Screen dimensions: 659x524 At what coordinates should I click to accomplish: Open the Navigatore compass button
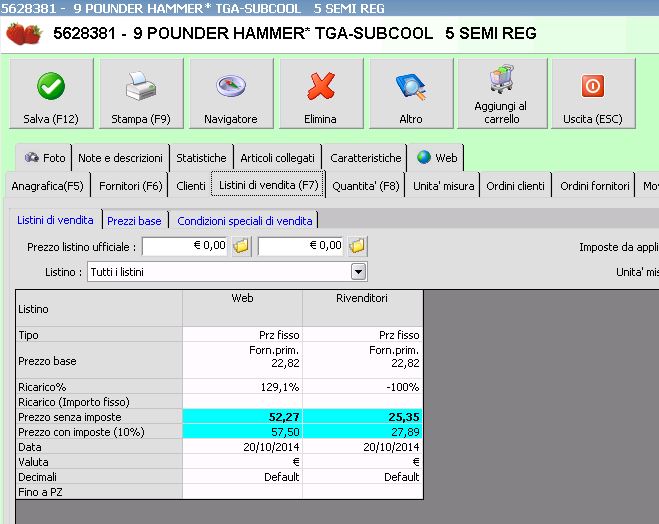tap(231, 93)
